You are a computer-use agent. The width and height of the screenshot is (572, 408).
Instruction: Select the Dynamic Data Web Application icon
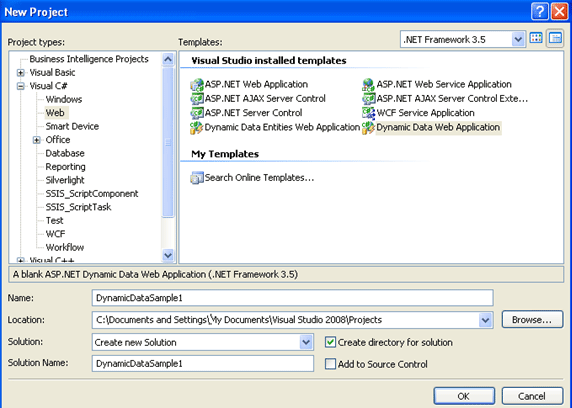point(368,127)
